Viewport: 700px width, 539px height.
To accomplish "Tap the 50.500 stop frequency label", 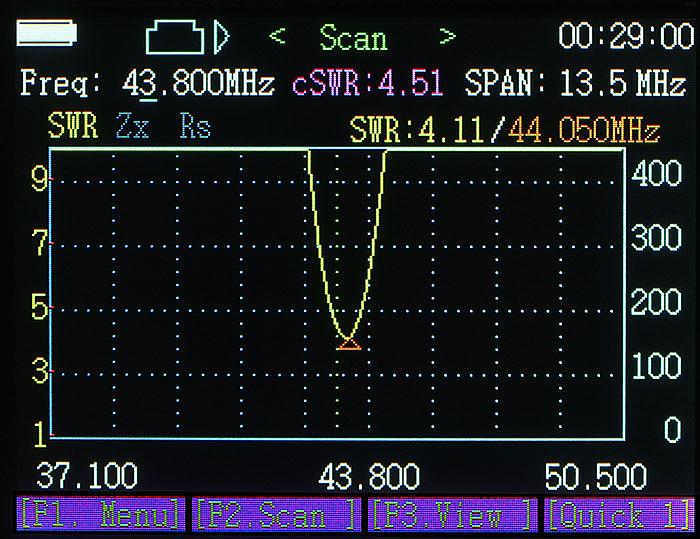I will point(596,476).
